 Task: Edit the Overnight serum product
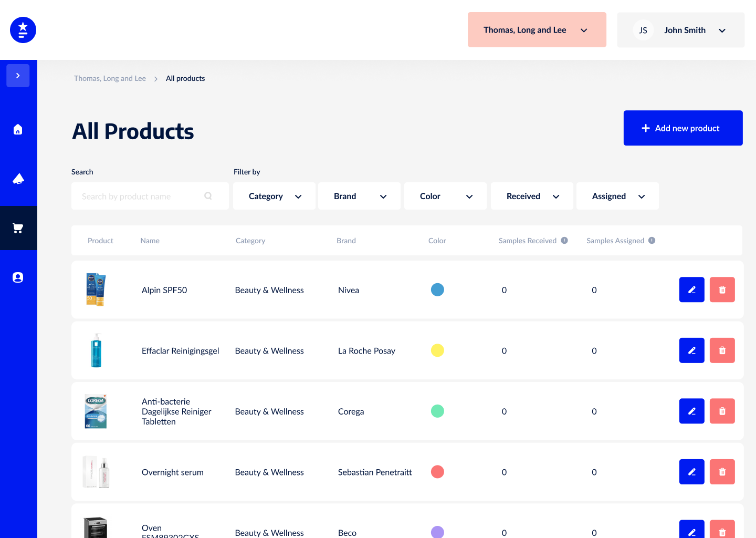(692, 472)
